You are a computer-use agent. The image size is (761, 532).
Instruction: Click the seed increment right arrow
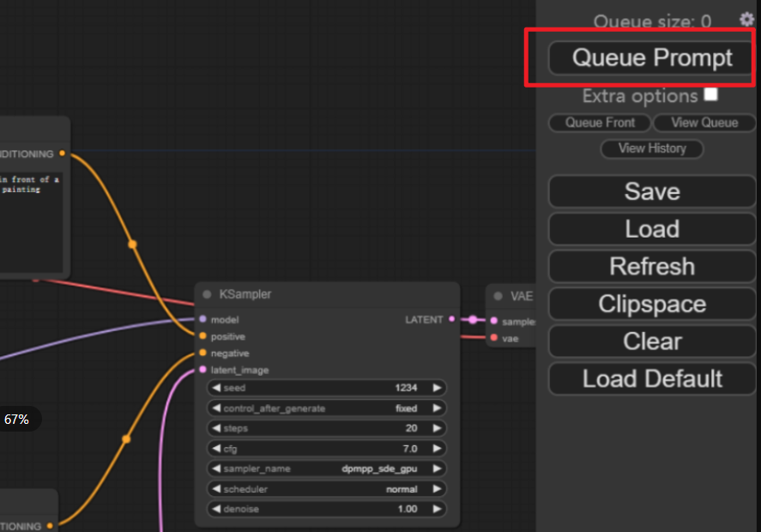click(437, 388)
